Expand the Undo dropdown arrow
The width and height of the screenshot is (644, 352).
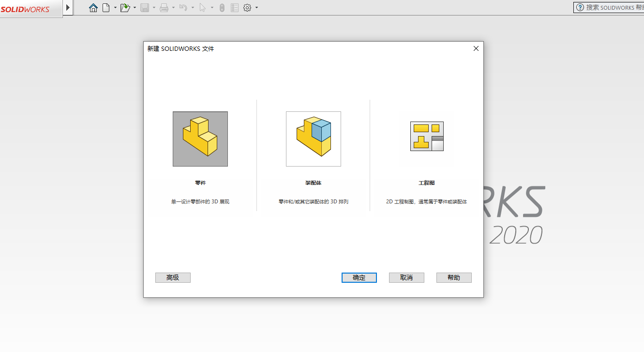(x=193, y=8)
